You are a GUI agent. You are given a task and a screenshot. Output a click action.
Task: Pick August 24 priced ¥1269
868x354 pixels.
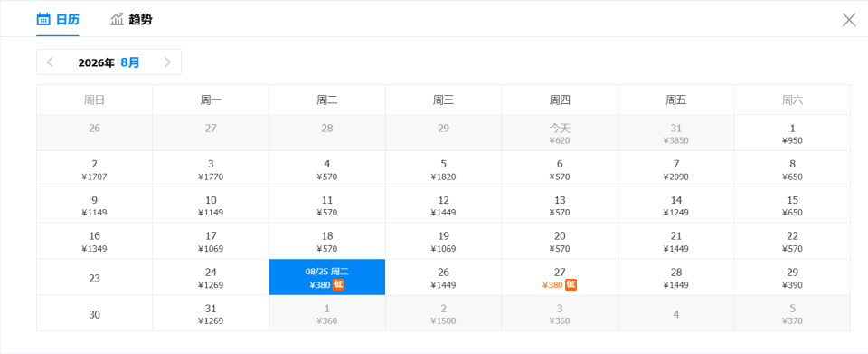[x=211, y=277]
